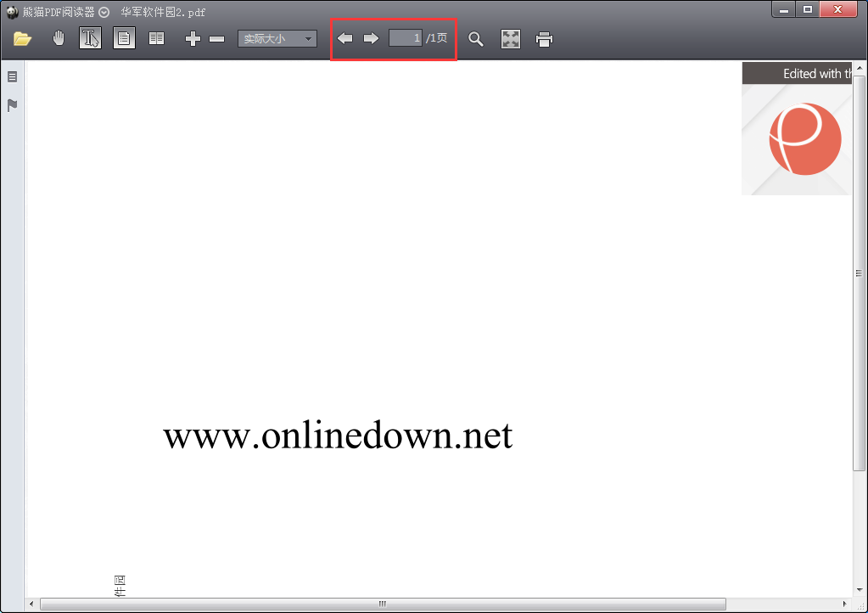Zoom out with the minus icon
Image resolution: width=868 pixels, height=613 pixels.
click(217, 39)
